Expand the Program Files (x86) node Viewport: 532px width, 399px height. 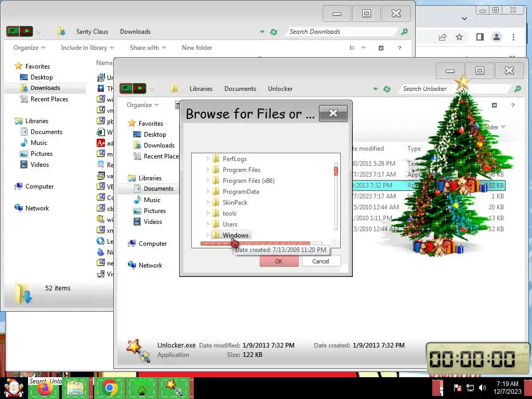point(208,180)
